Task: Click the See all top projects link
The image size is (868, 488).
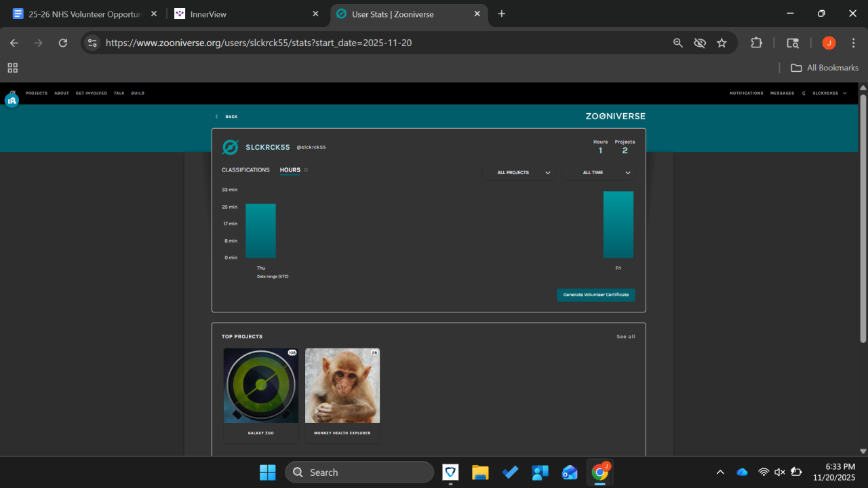Action: 625,337
